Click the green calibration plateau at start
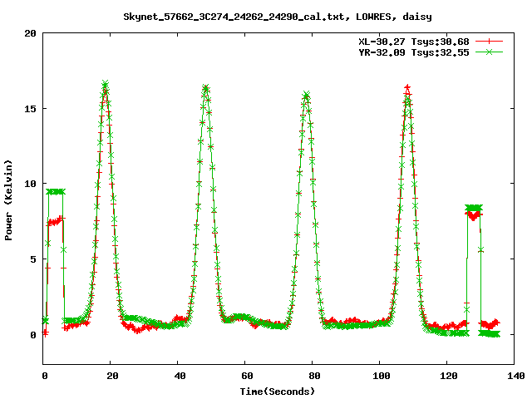Viewport: 532px width, 399px height. (x=56, y=192)
